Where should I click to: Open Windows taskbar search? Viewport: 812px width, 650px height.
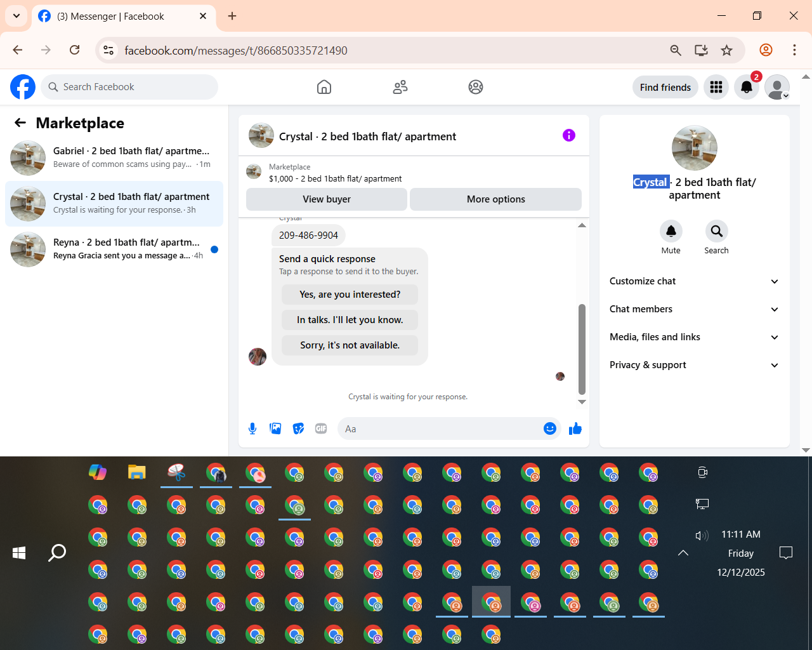[57, 553]
